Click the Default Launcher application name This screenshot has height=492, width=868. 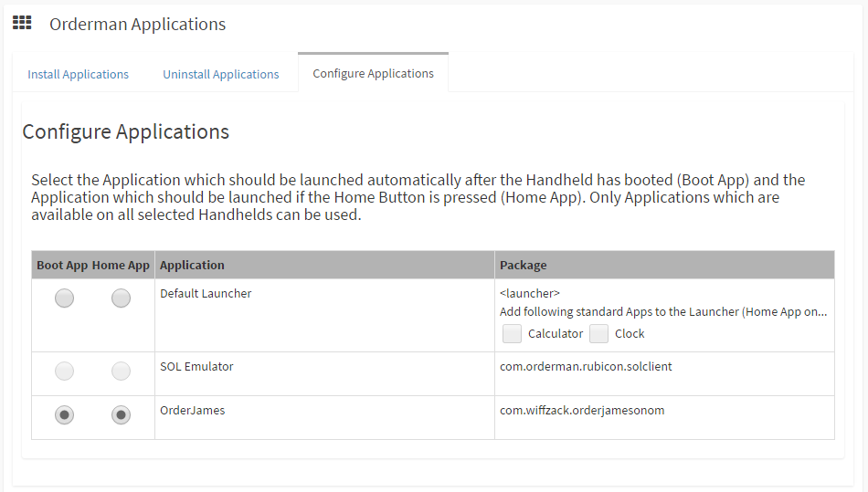[206, 293]
